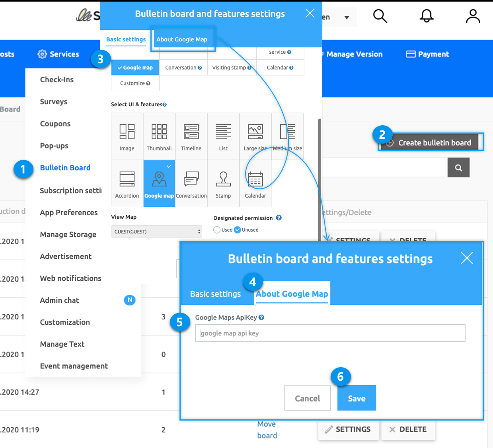Screen dimensions: 493x448
Task: Select the Unused permission radio button
Action: pos(238,230)
